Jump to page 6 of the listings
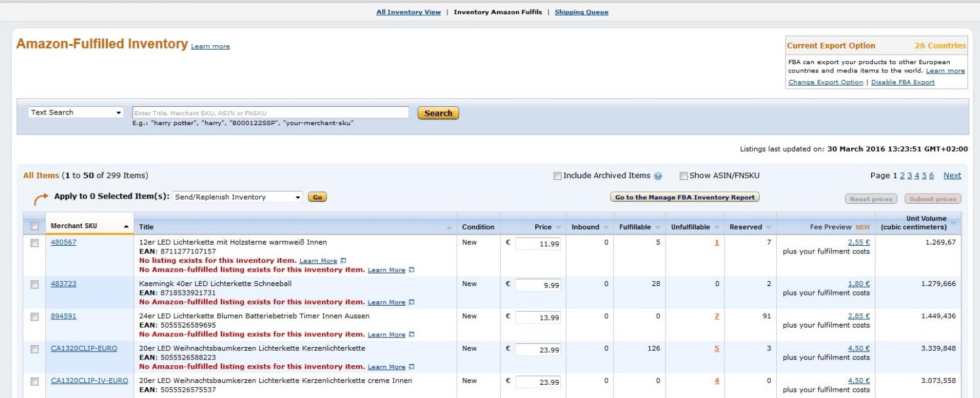Image resolution: width=980 pixels, height=398 pixels. [x=932, y=175]
